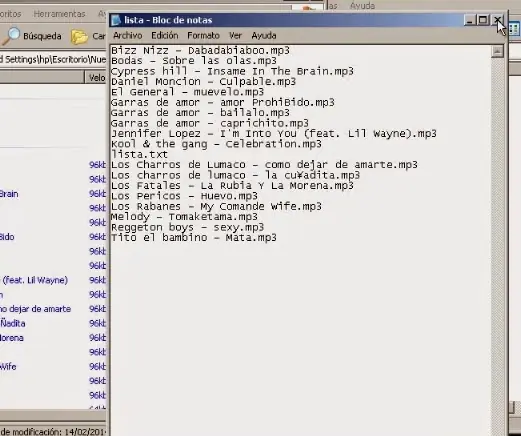Click the scroll up arrow in Notepad
The height and width of the screenshot is (436, 521).
click(497, 51)
